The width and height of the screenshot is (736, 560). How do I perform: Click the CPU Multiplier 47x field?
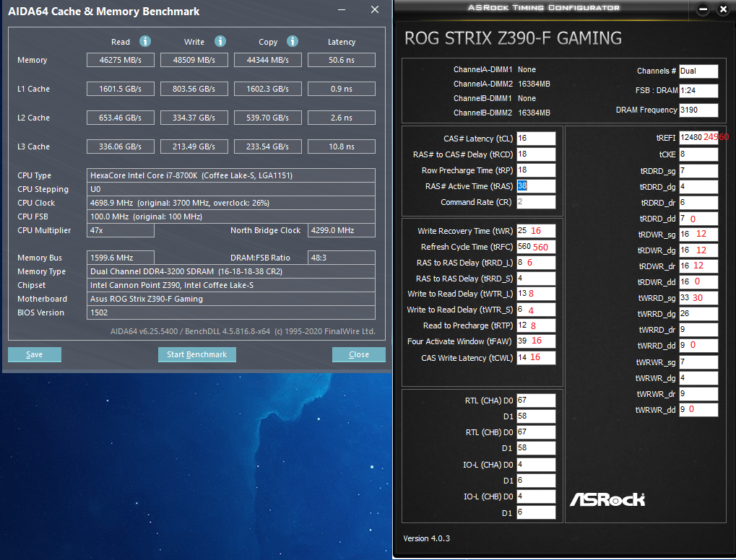click(x=120, y=230)
